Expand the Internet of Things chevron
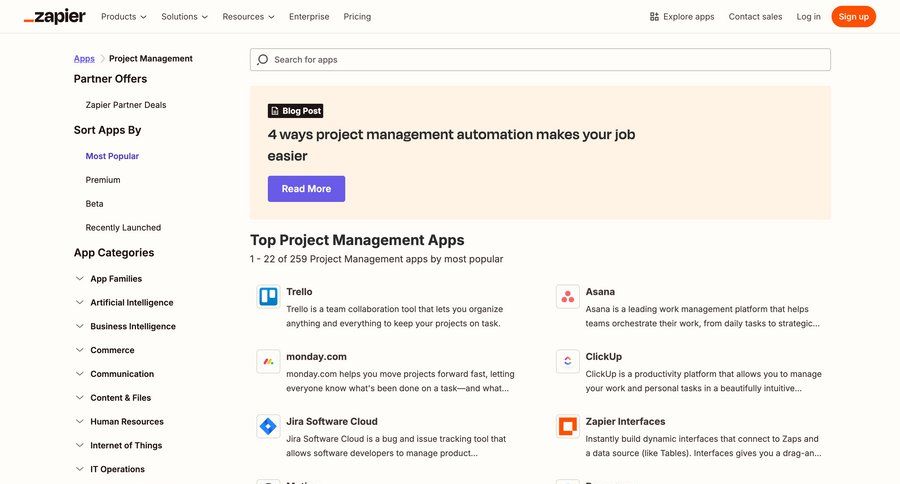This screenshot has width=900, height=484. pyautogui.click(x=79, y=445)
